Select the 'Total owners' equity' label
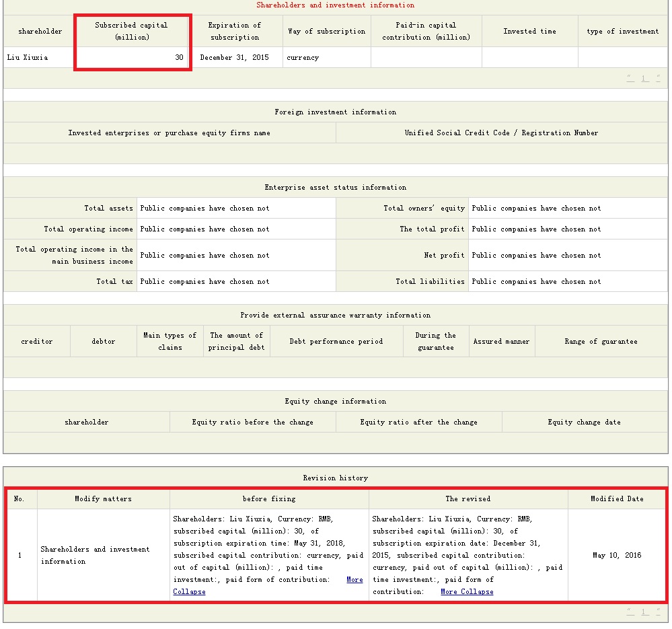The width and height of the screenshot is (672, 629). tap(424, 208)
